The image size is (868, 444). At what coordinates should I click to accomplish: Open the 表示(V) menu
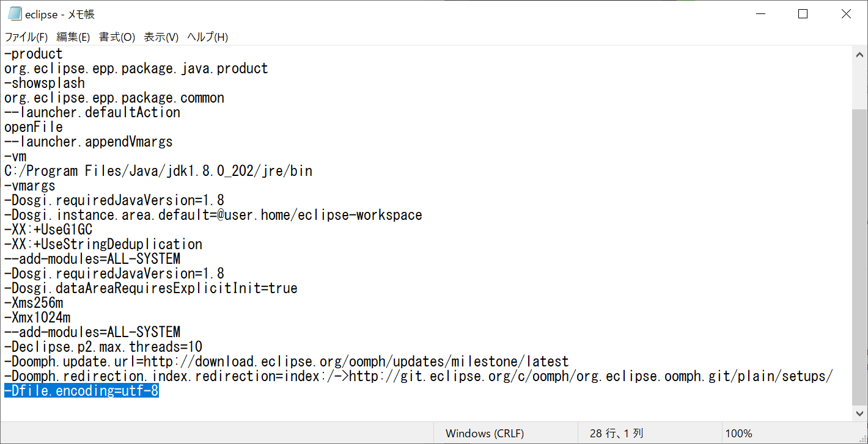point(161,37)
